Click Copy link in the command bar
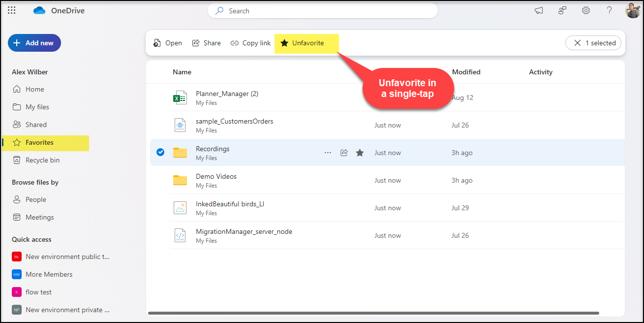 tap(250, 43)
